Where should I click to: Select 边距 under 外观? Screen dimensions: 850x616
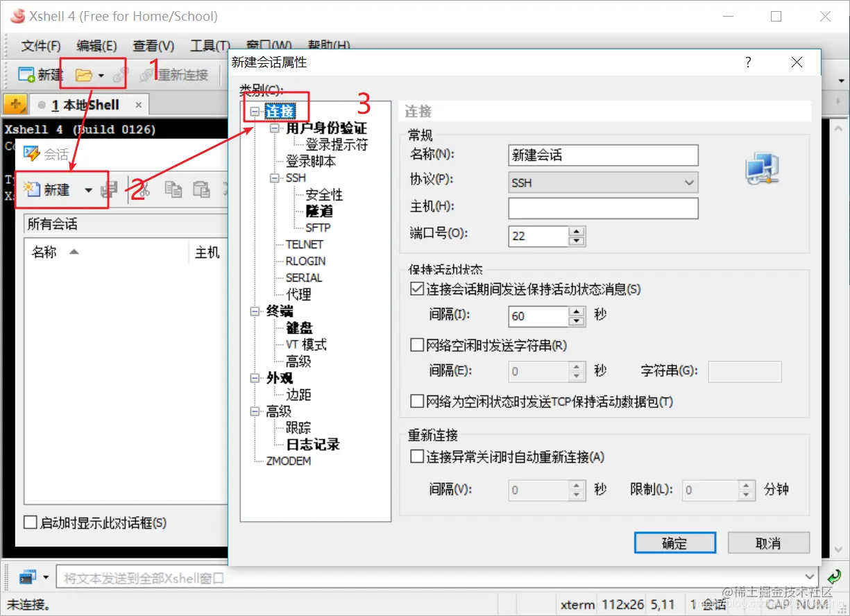(x=298, y=395)
